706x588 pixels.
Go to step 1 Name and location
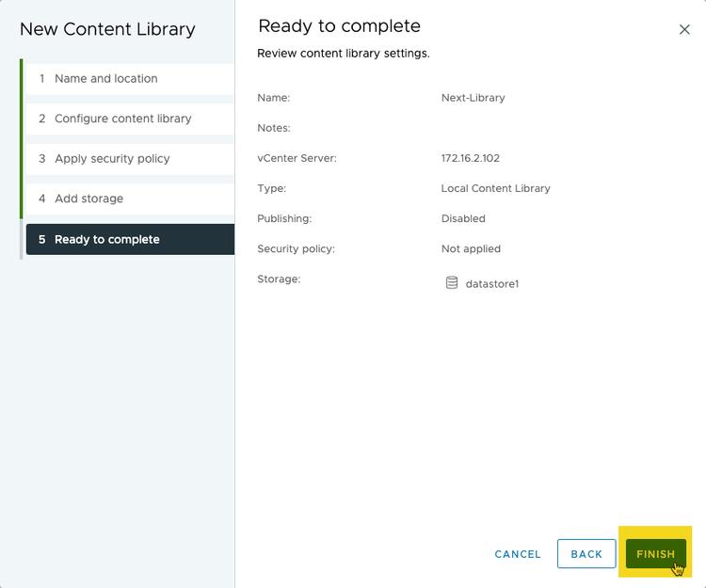click(x=105, y=79)
